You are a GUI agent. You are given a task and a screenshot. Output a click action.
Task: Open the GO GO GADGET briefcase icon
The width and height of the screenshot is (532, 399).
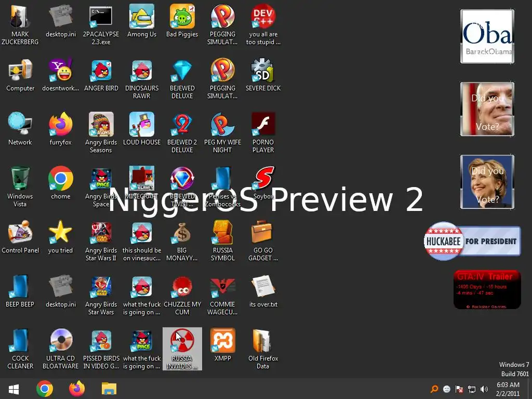(263, 241)
